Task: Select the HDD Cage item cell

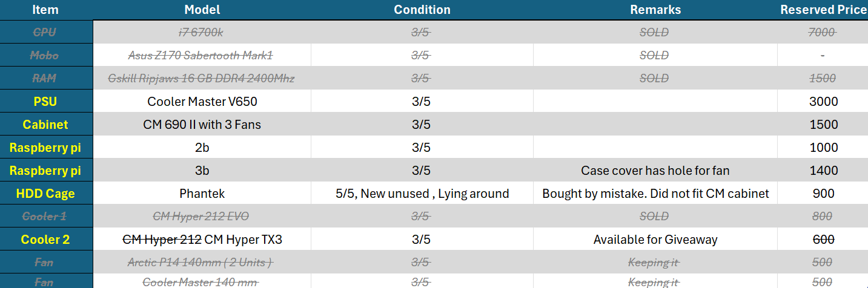Action: coord(45,194)
